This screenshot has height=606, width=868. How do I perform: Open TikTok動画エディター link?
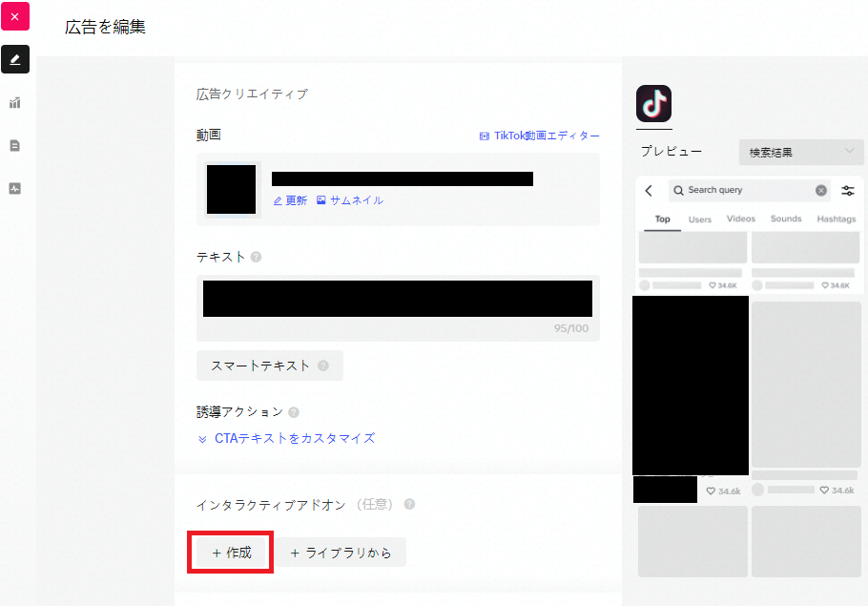point(540,136)
